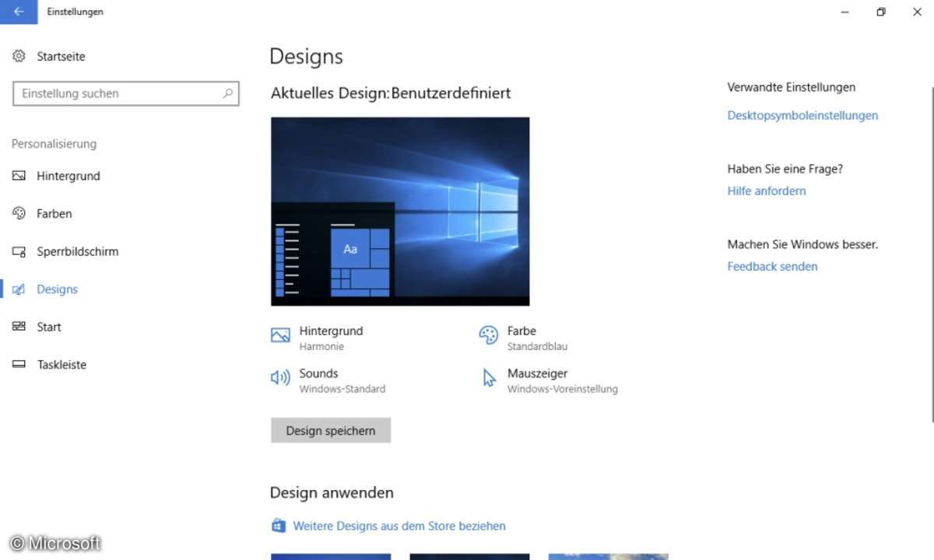Click the Store bag icon
The width and height of the screenshot is (934, 560).
[278, 526]
